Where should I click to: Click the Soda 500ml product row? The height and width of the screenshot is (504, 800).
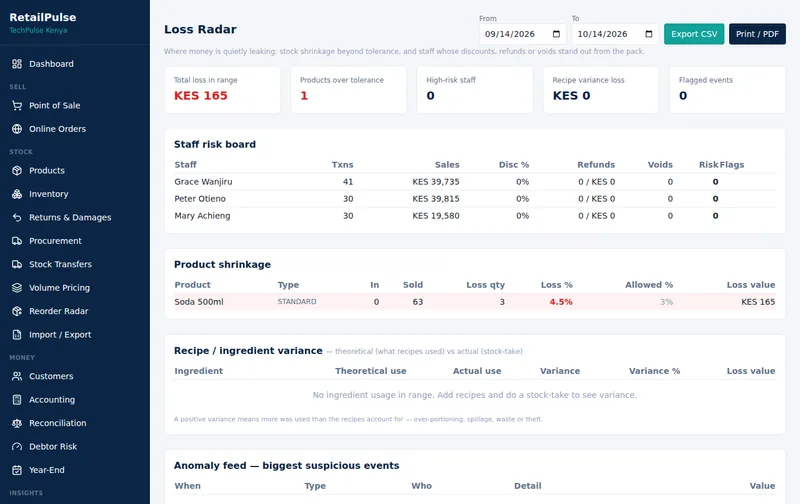pos(474,302)
